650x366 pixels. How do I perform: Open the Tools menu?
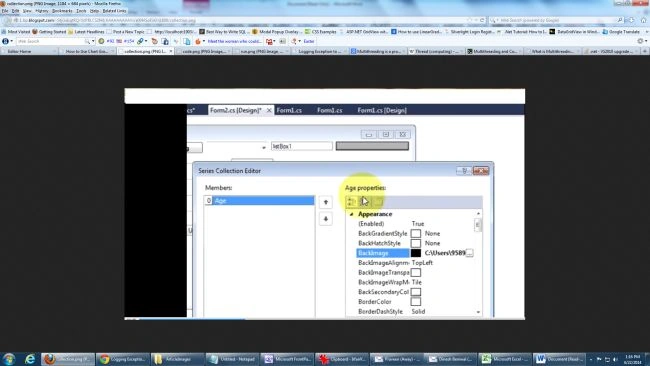(x=81, y=11)
